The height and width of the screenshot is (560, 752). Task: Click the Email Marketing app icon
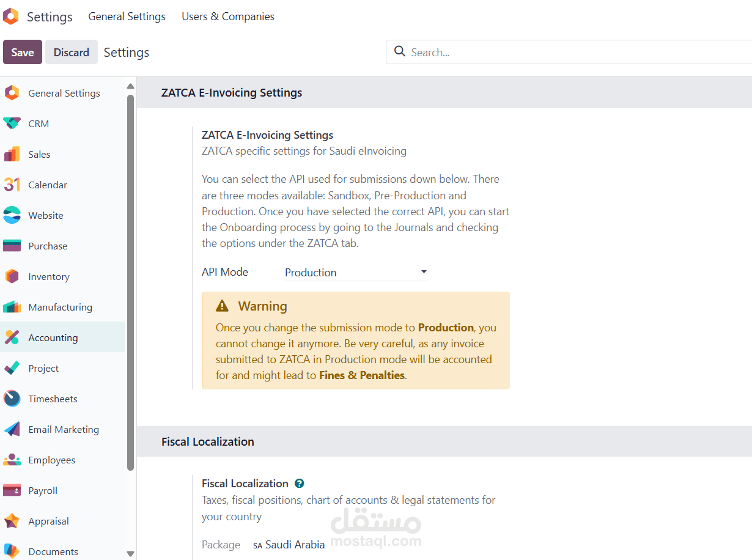click(x=12, y=429)
